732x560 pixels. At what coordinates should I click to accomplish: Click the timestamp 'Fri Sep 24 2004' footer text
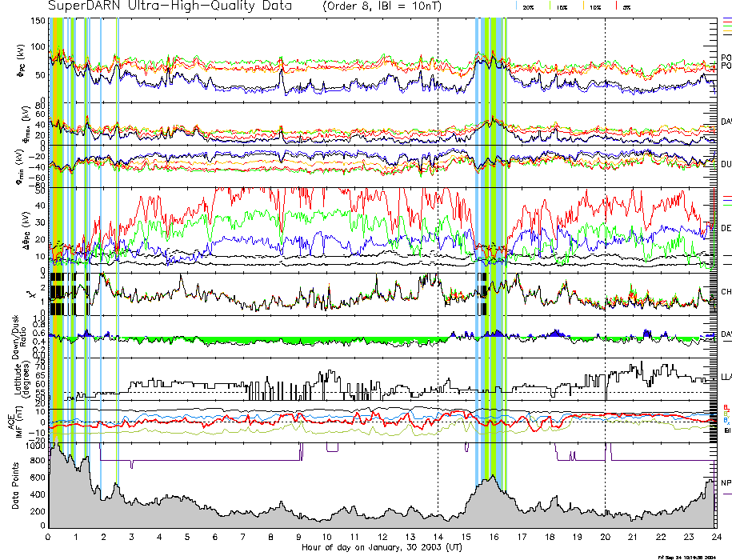[686, 557]
